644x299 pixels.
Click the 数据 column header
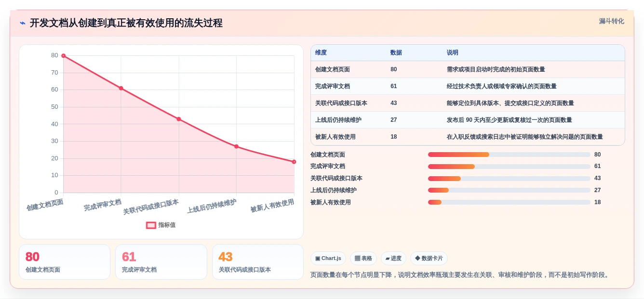(x=396, y=52)
